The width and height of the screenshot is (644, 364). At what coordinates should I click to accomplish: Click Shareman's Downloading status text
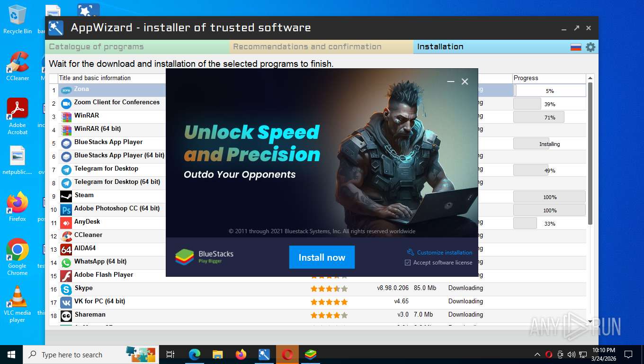[x=465, y=315]
